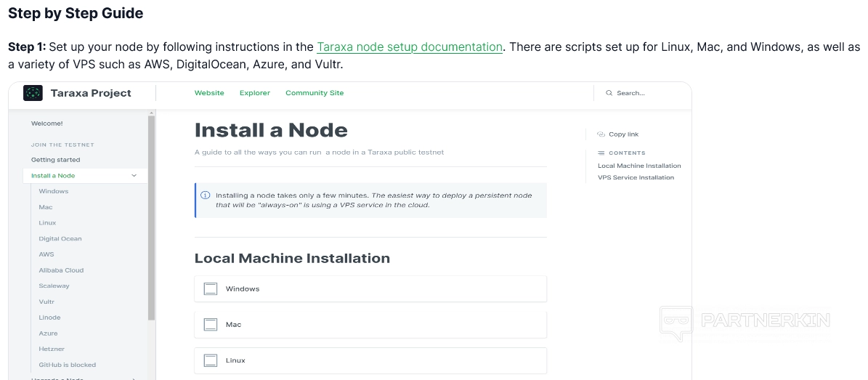The image size is (868, 380).
Task: Open the Linux installation card
Action: coord(370,360)
